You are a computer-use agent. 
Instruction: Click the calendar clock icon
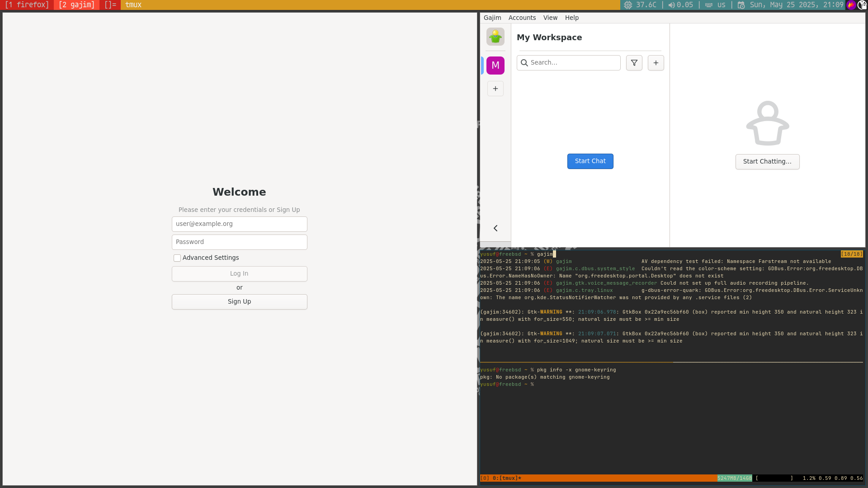pos(741,5)
